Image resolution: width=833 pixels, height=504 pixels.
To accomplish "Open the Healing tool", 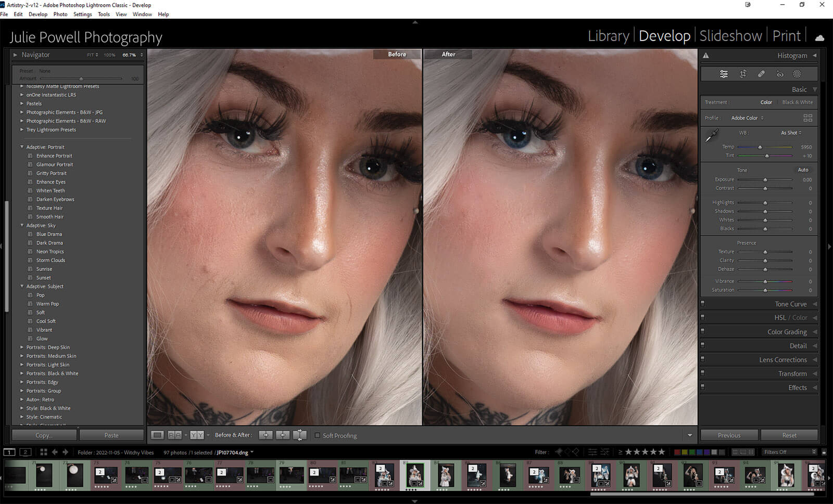I will 761,74.
